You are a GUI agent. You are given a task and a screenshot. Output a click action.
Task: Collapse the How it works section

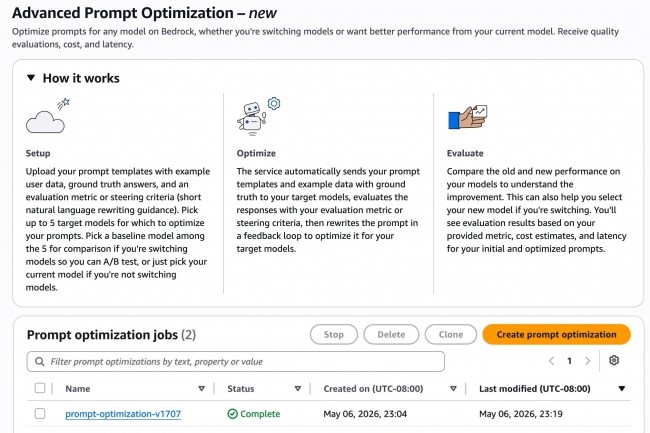coord(31,78)
